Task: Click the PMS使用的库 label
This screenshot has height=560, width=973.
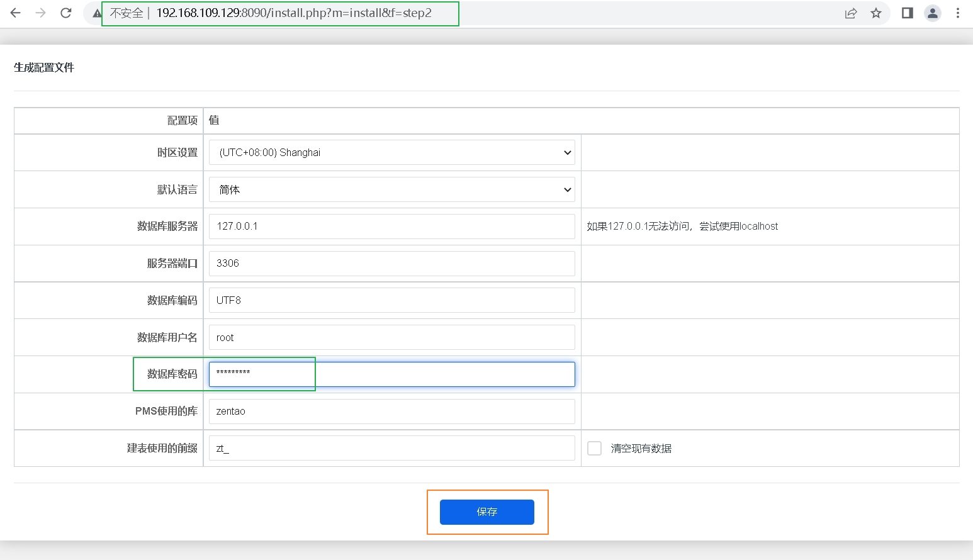Action: 167,411
